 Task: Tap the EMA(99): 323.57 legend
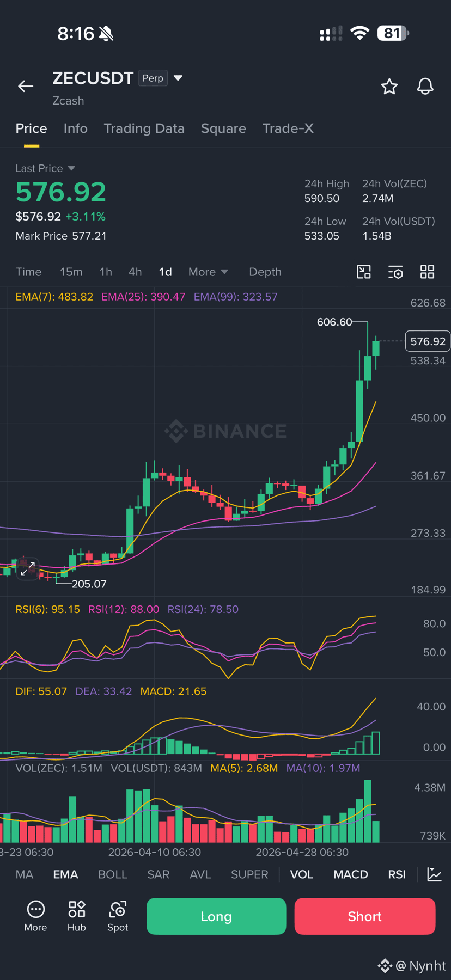(x=236, y=297)
